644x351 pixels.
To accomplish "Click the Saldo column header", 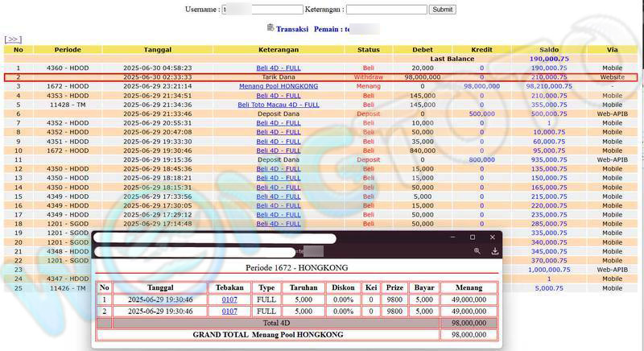I will click(x=549, y=50).
